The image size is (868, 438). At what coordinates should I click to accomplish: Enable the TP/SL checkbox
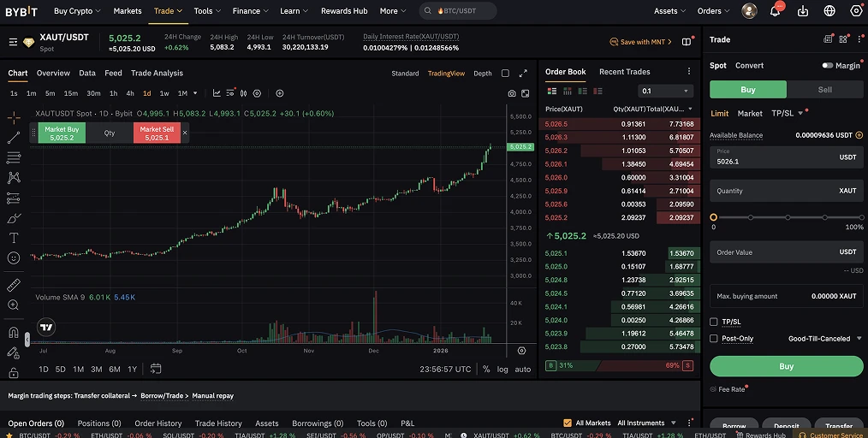click(x=714, y=322)
